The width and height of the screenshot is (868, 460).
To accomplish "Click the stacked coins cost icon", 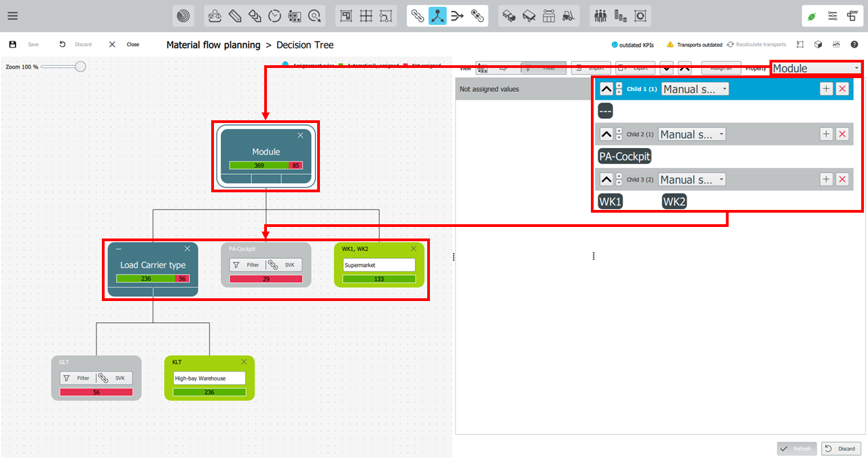I will point(619,16).
